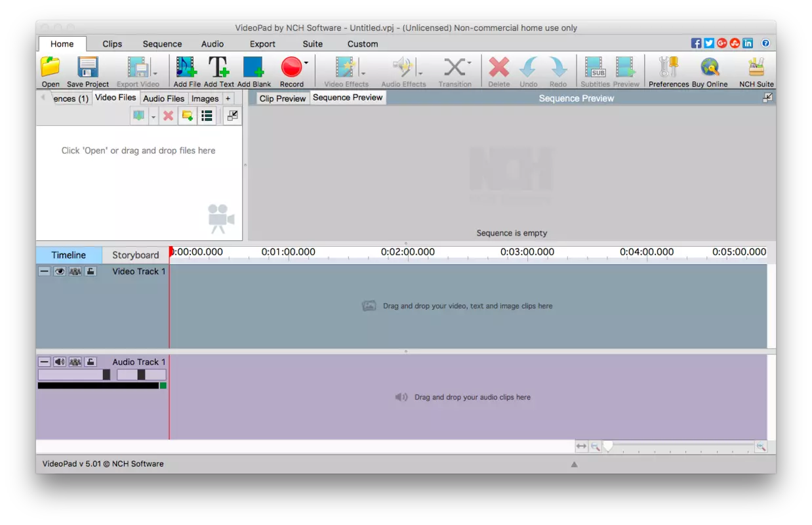Toggle the lock on Audio Track 1

[91, 362]
